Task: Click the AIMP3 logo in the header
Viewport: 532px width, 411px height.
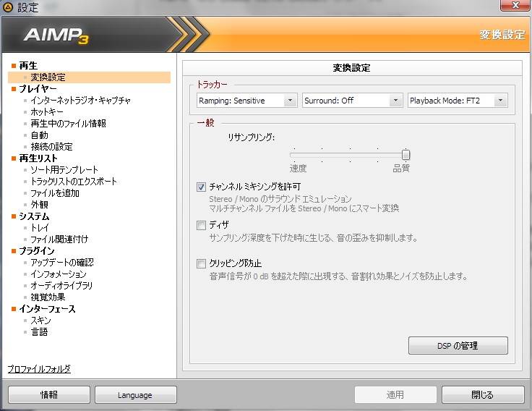Action: [x=56, y=35]
